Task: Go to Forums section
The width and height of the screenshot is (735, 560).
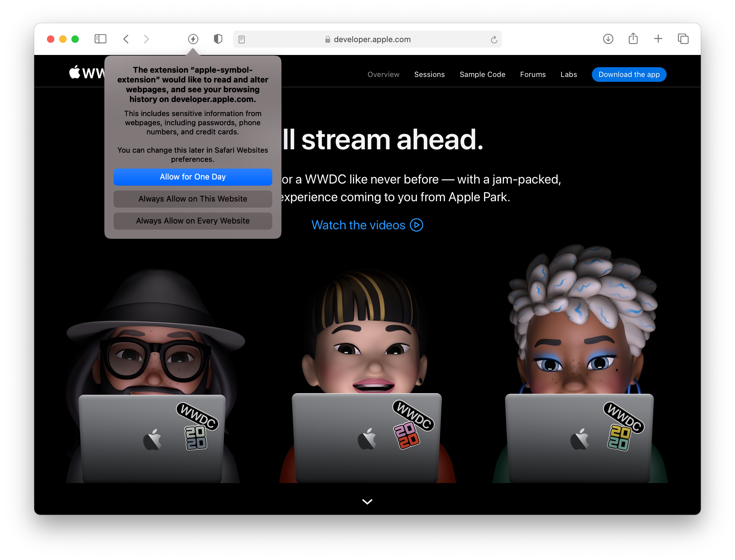Action: point(532,74)
